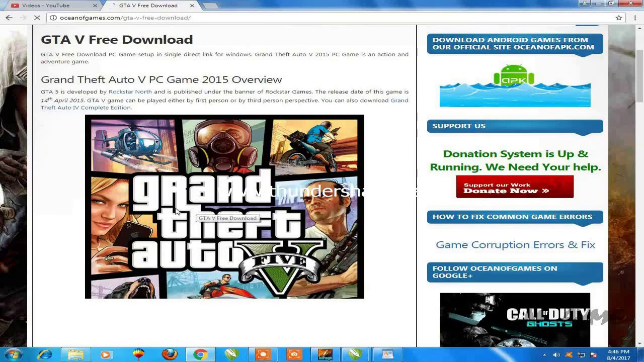
Task: Open Windows Media Player from taskbar
Action: pyautogui.click(x=106, y=354)
